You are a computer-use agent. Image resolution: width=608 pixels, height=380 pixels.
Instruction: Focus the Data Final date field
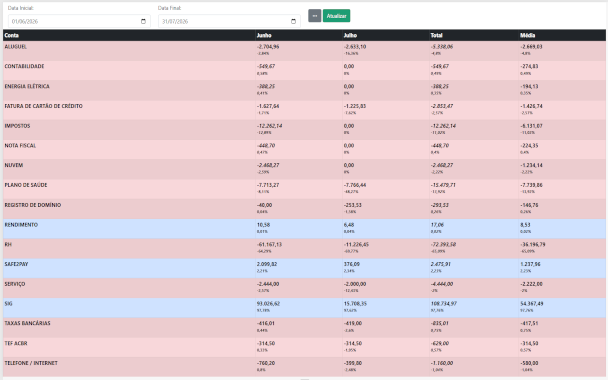(229, 21)
